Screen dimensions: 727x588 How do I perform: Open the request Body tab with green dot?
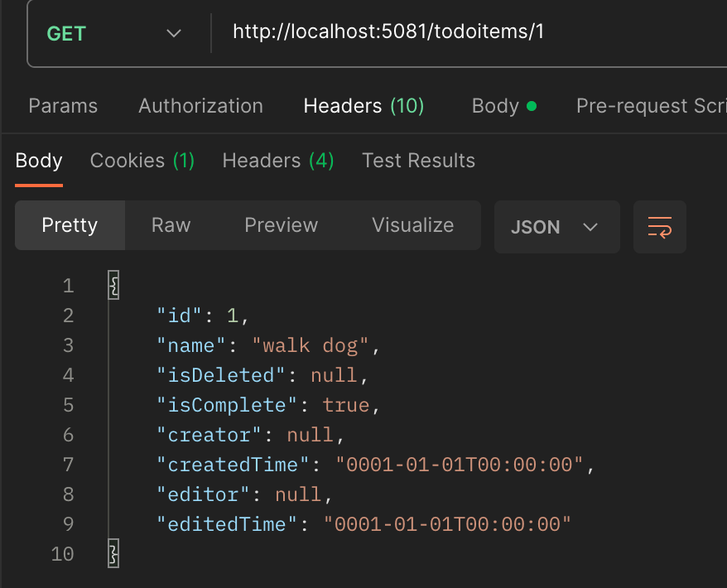click(x=504, y=106)
